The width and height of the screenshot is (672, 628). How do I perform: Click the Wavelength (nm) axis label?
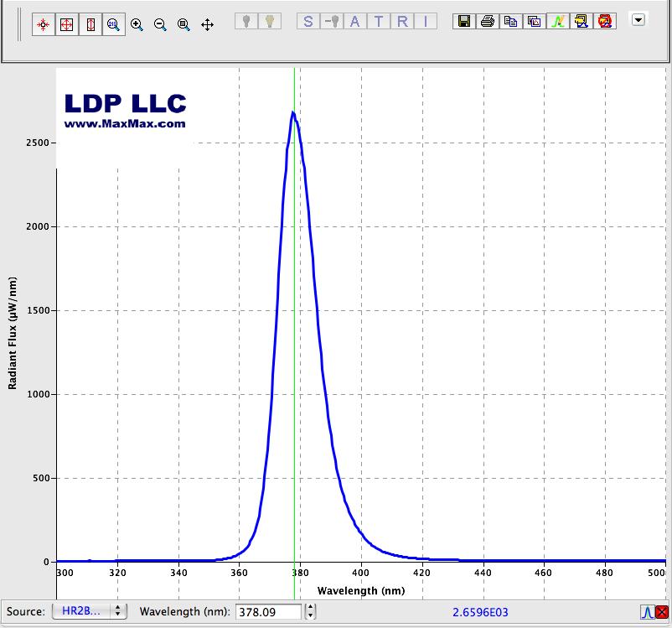pos(361,590)
